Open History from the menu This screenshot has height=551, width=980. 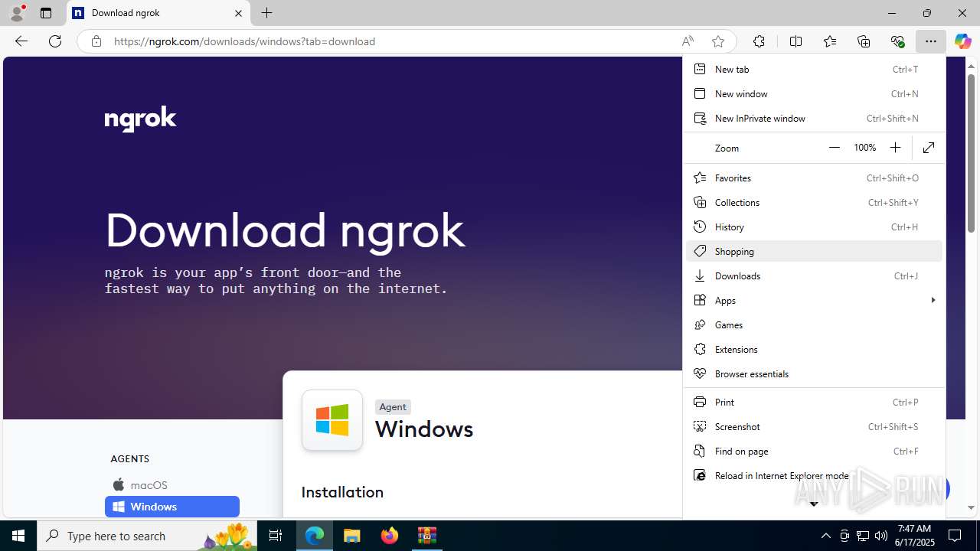pyautogui.click(x=814, y=227)
